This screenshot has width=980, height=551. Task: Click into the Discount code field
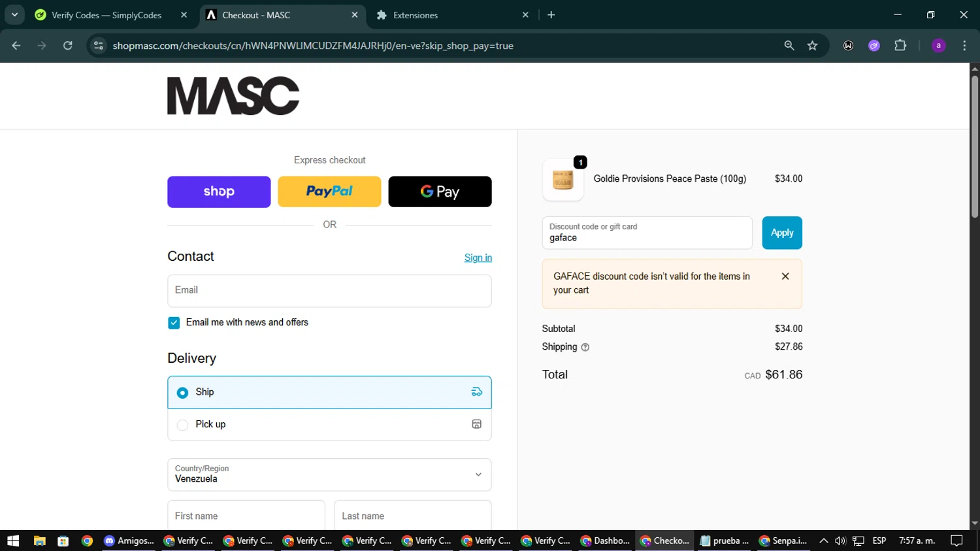(647, 233)
